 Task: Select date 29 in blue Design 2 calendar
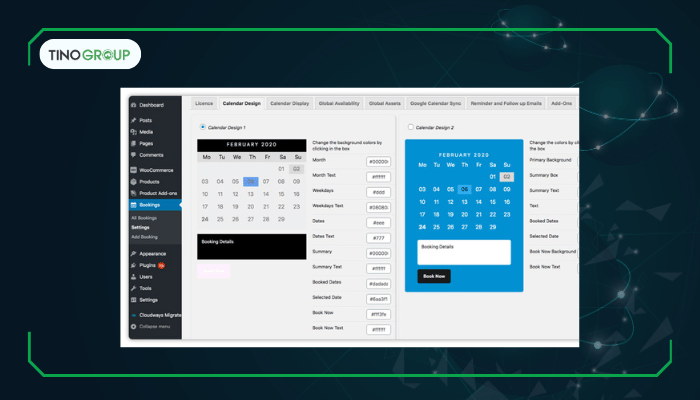click(x=493, y=227)
